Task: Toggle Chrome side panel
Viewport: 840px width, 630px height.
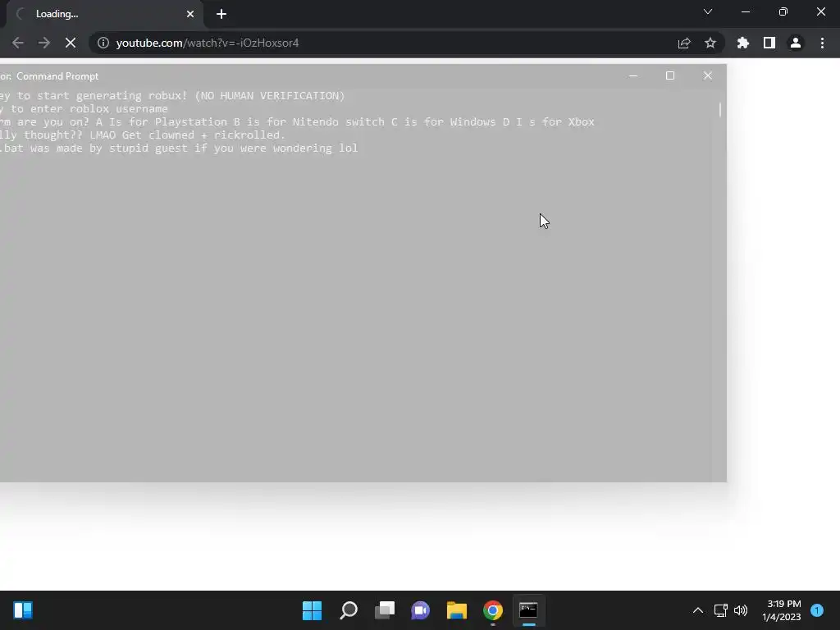Action: (769, 43)
